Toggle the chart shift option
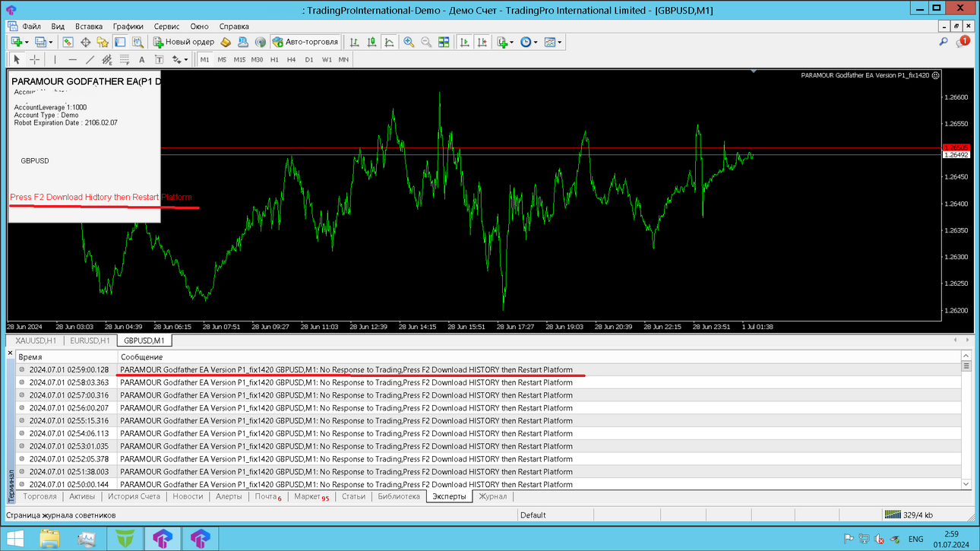The width and height of the screenshot is (980, 551). [482, 43]
